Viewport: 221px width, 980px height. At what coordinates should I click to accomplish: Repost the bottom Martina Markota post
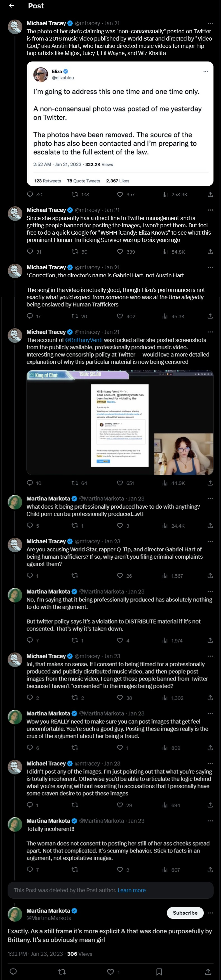(62, 972)
